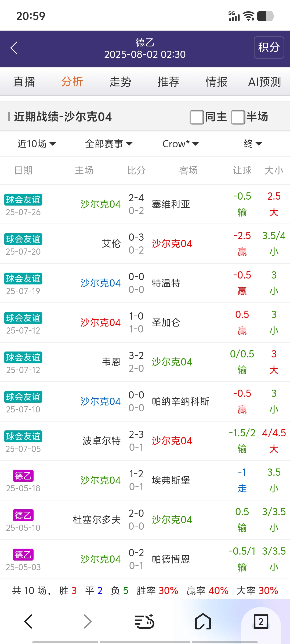Tap the browser forward arrow
Image resolution: width=290 pixels, height=644 pixels.
click(88, 621)
